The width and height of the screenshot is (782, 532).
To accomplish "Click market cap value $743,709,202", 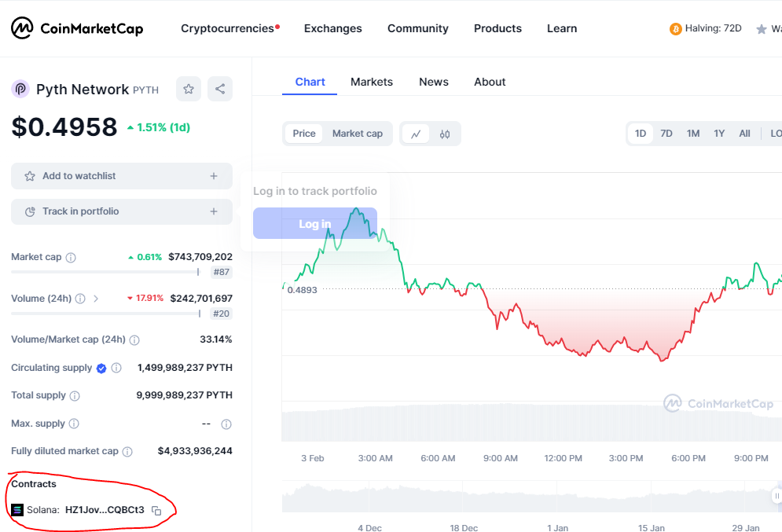I will [200, 257].
